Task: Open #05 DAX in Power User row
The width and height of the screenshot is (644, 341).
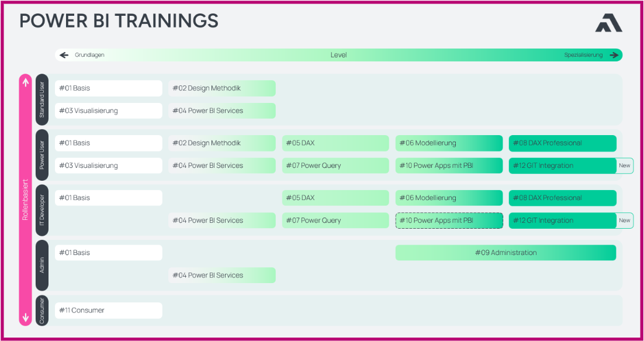Action: click(x=335, y=143)
